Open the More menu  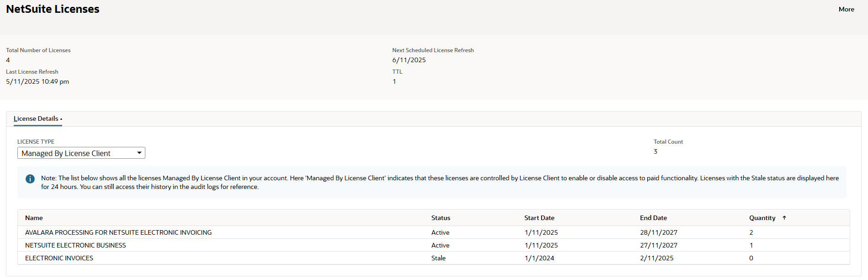click(x=846, y=9)
